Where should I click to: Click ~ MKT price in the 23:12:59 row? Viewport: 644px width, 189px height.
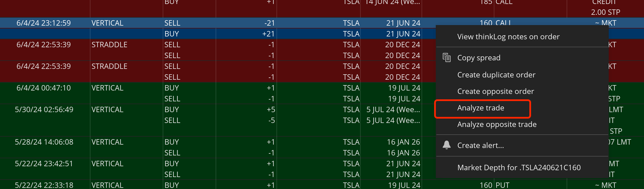click(x=606, y=23)
